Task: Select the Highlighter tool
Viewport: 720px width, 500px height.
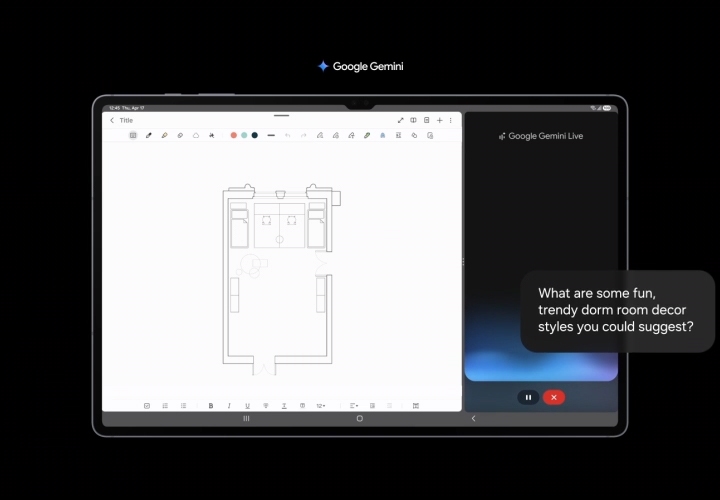Action: click(x=164, y=135)
